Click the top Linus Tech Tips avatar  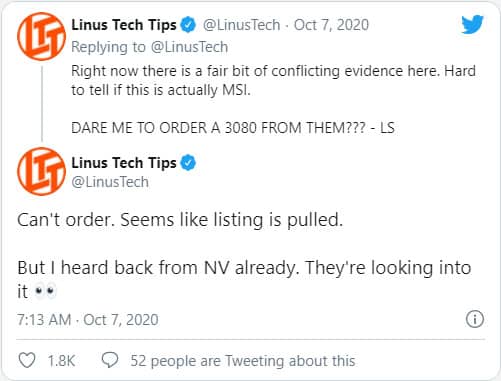click(41, 36)
